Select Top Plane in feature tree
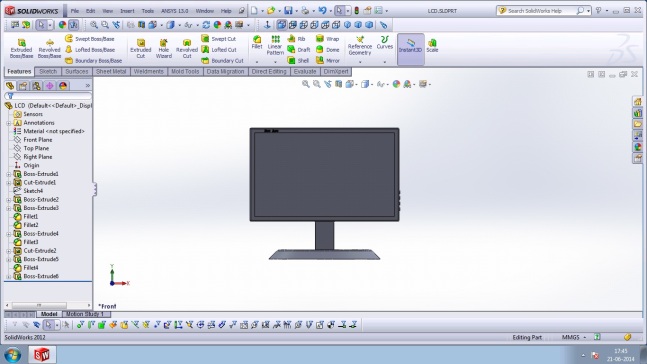This screenshot has width=647, height=364. [36, 149]
